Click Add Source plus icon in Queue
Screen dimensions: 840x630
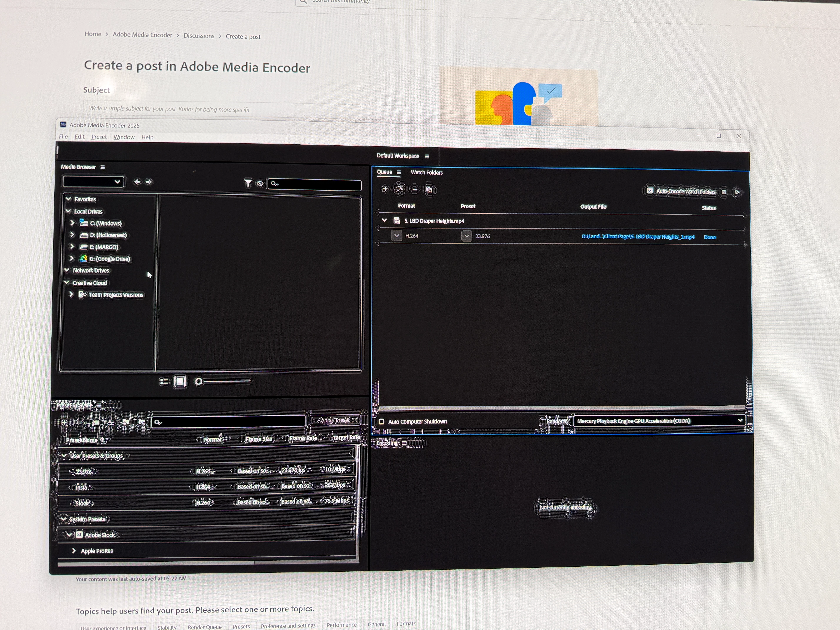tap(385, 189)
